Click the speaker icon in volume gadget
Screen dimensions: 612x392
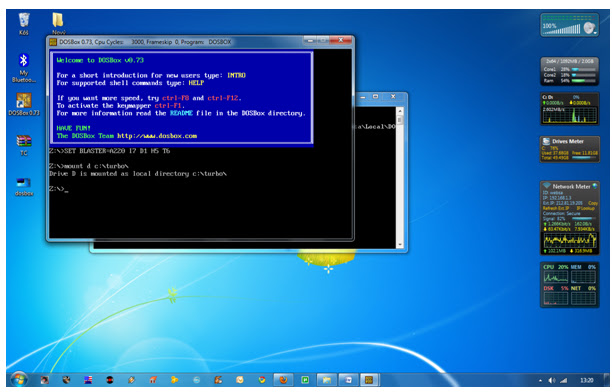(589, 27)
